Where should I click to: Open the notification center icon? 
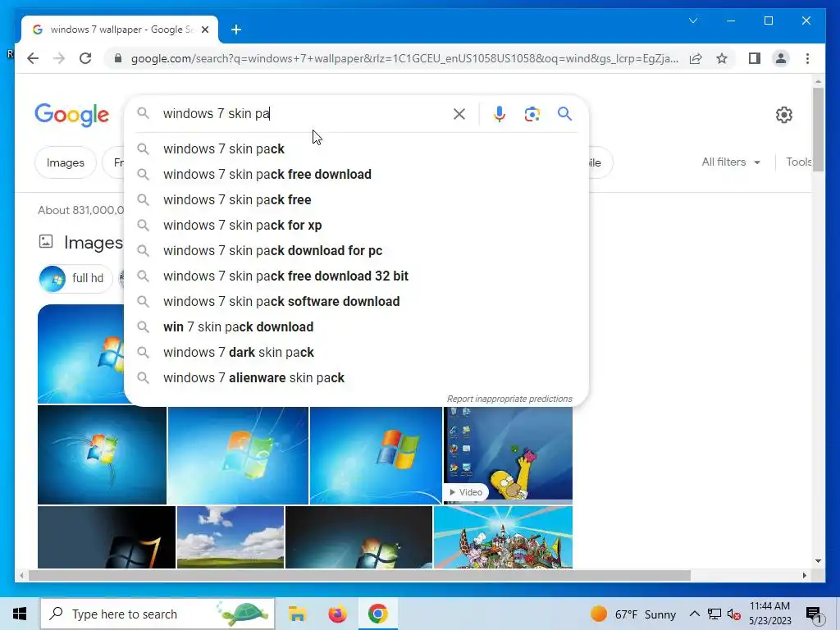(814, 614)
